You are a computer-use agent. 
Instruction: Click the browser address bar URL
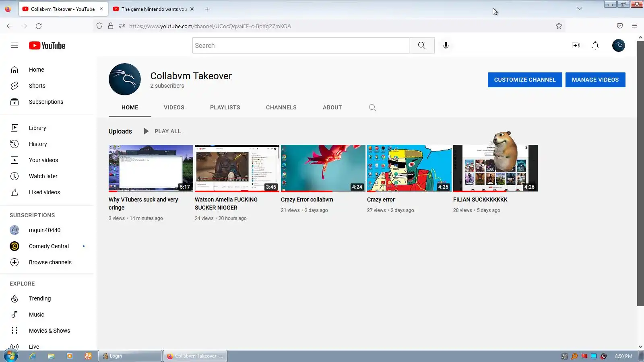click(x=210, y=26)
